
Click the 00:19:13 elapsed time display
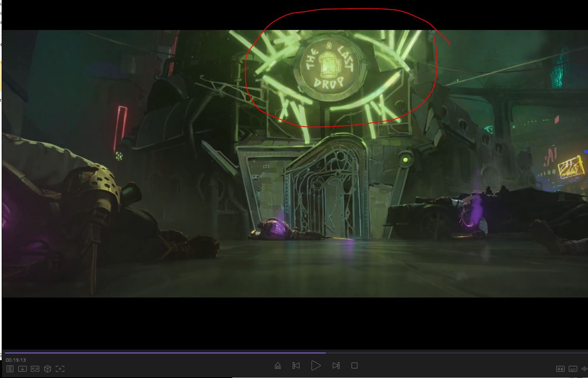coord(16,360)
